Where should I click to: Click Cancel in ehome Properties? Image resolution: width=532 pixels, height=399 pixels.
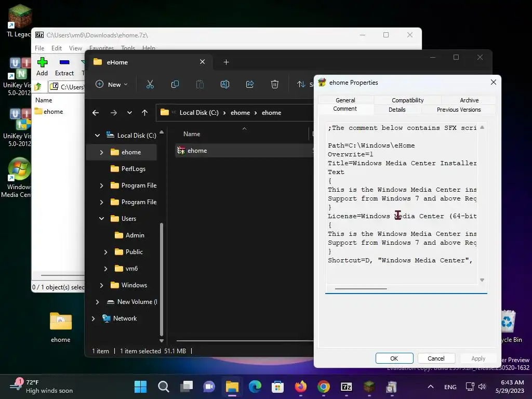coord(436,358)
